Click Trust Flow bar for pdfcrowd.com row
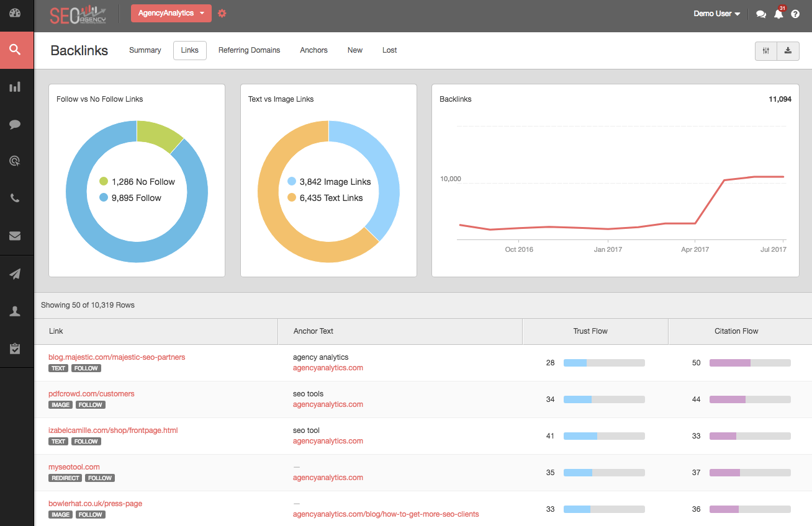 604,399
